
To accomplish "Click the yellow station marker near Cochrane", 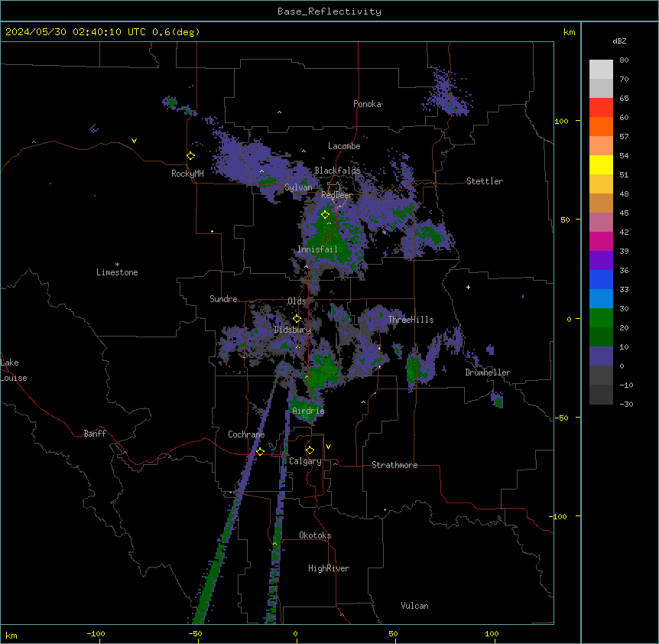I will (260, 452).
